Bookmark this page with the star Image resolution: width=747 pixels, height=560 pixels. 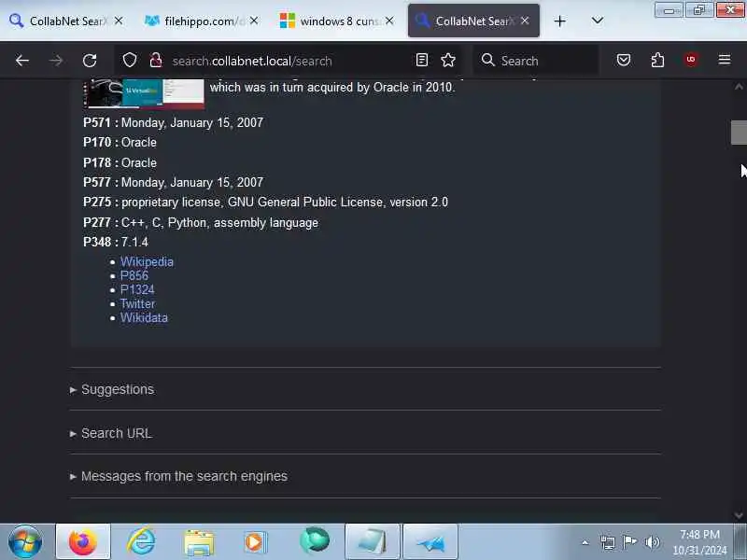coord(448,60)
